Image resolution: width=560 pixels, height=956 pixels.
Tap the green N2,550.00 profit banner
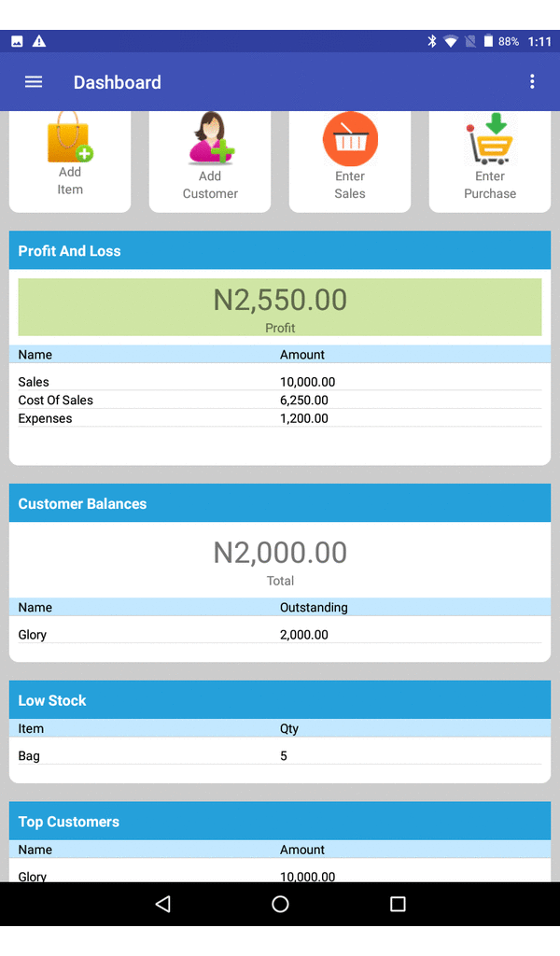(280, 307)
